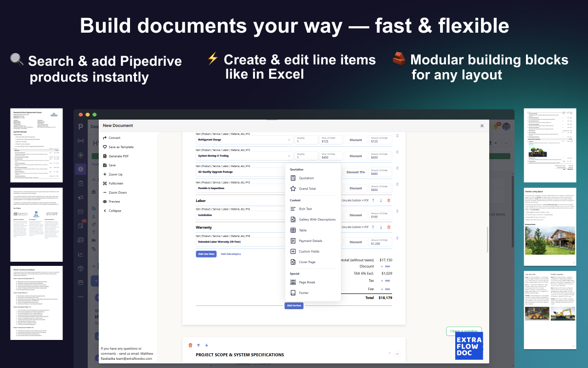588x368 pixels.
Task: Click the Convert arrow icon
Action: [105, 138]
